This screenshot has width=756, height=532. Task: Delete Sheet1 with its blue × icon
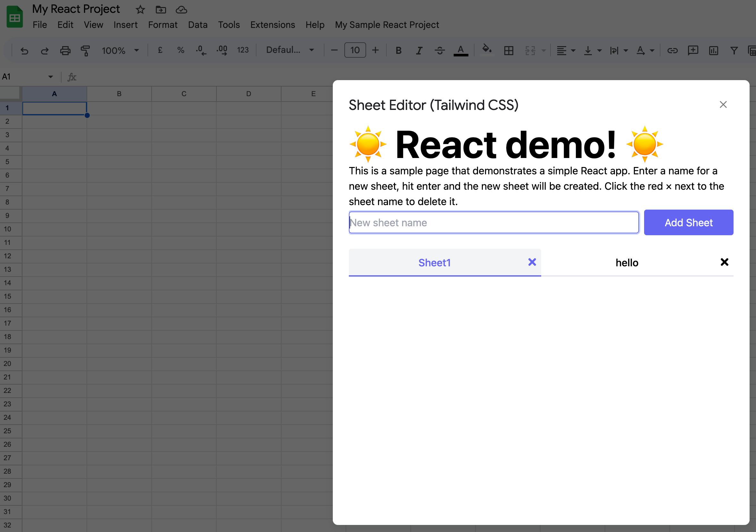click(x=532, y=262)
